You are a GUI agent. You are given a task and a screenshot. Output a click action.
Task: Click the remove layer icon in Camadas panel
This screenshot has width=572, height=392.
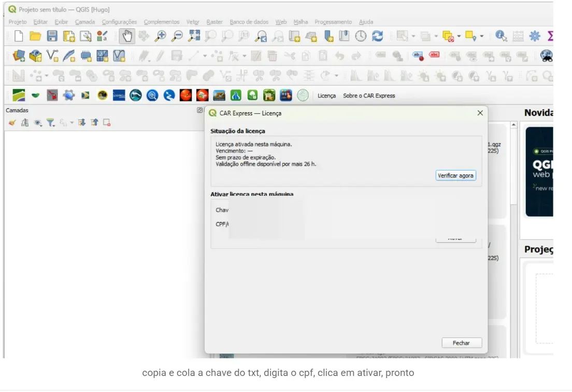click(x=107, y=123)
